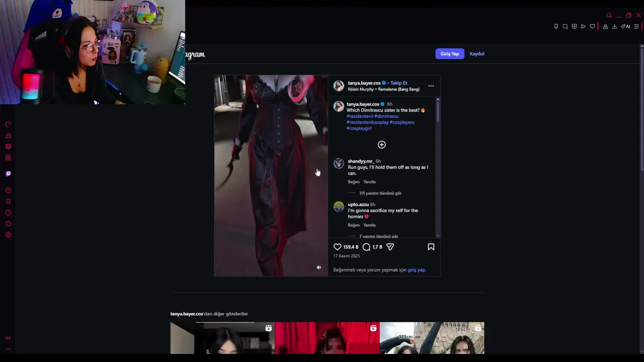The height and width of the screenshot is (362, 644).
Task: Click the reel video of the red dress
Action: pos(271,175)
